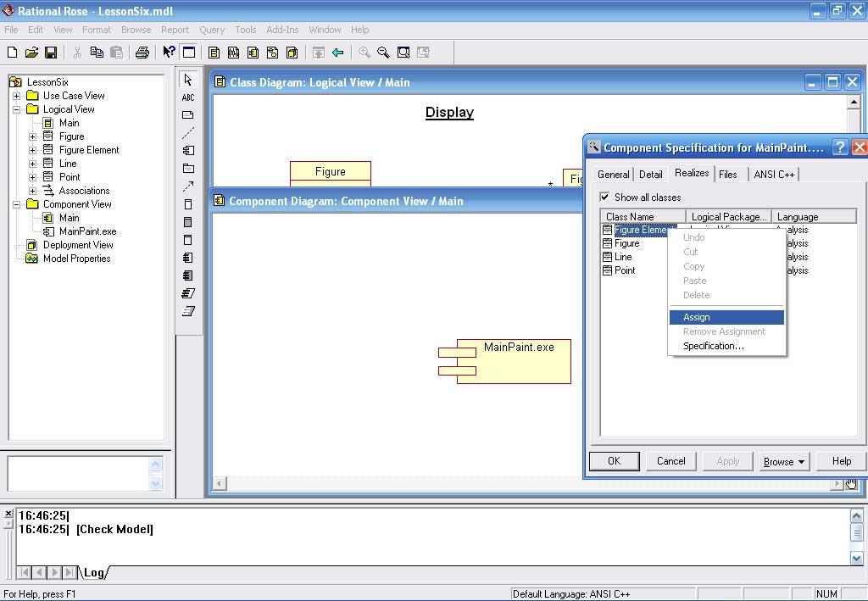Expand the Point class node
The image size is (868, 601).
[x=33, y=177]
